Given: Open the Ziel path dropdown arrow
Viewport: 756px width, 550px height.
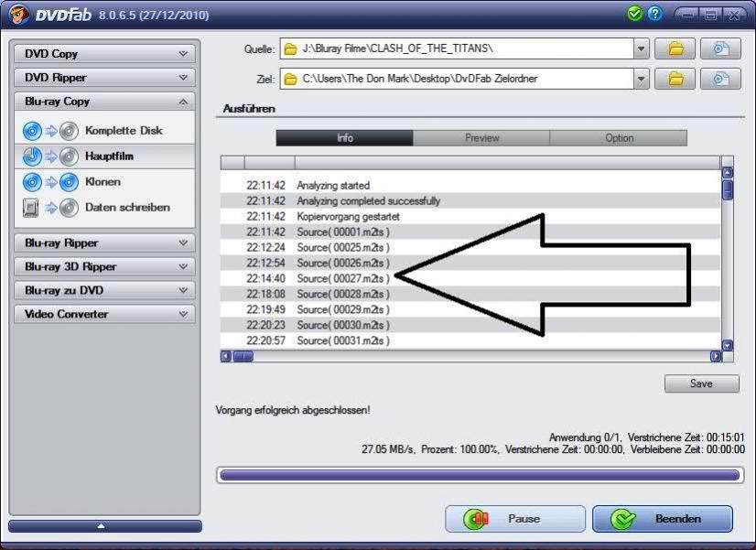Looking at the screenshot, I should tap(641, 79).
